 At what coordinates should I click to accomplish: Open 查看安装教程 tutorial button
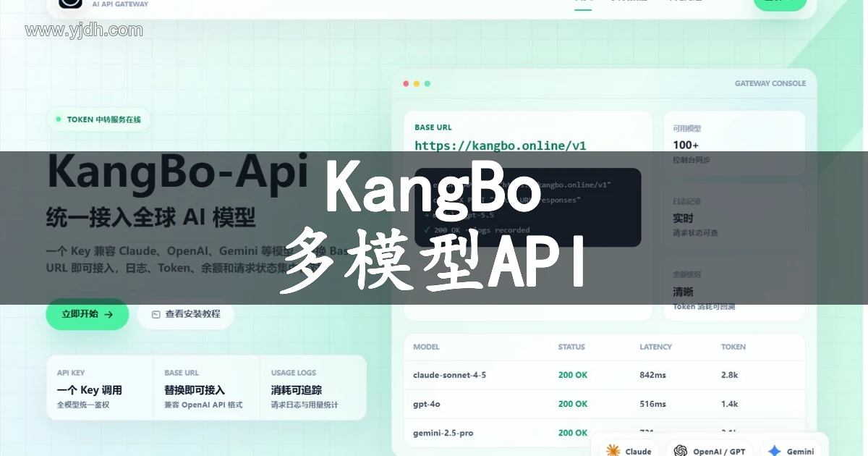click(x=186, y=314)
